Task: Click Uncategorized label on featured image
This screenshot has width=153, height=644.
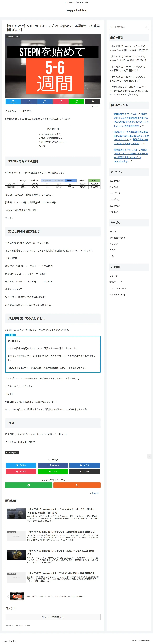Action: pos(13,37)
